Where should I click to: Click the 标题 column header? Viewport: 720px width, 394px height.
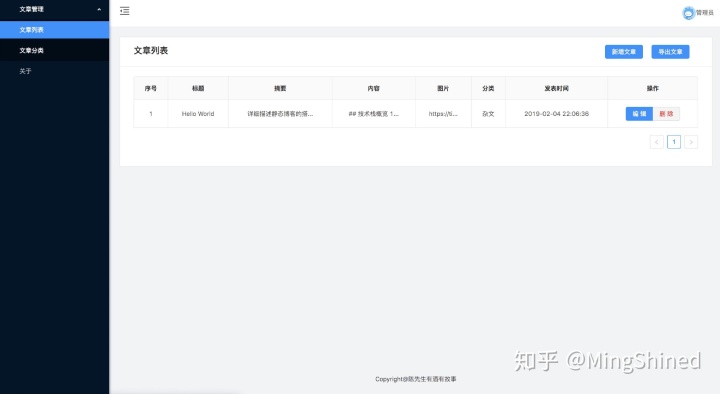point(198,88)
